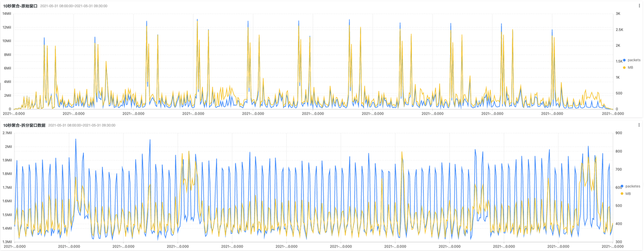644x251 pixels.
Task: Click the blue packets legend dot in top chart
Action: (x=624, y=60)
